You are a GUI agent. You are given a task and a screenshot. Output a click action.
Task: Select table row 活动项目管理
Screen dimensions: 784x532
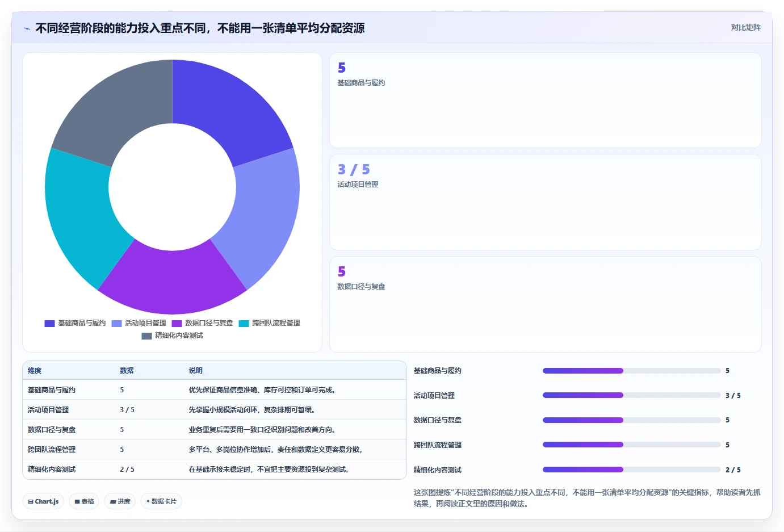(215, 410)
